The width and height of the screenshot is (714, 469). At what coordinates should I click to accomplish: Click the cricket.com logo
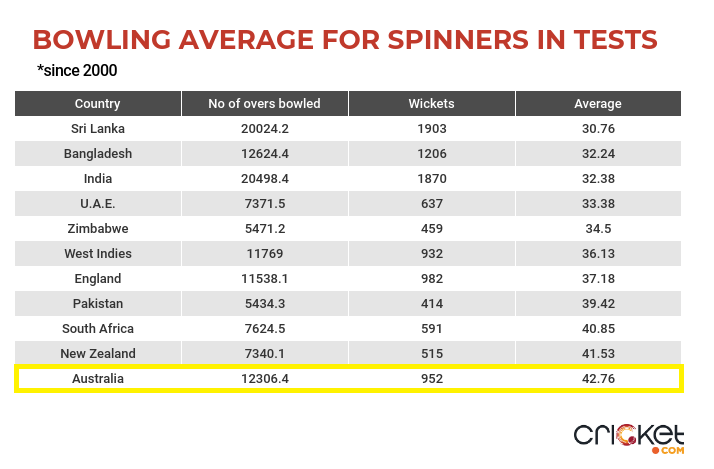(x=628, y=438)
